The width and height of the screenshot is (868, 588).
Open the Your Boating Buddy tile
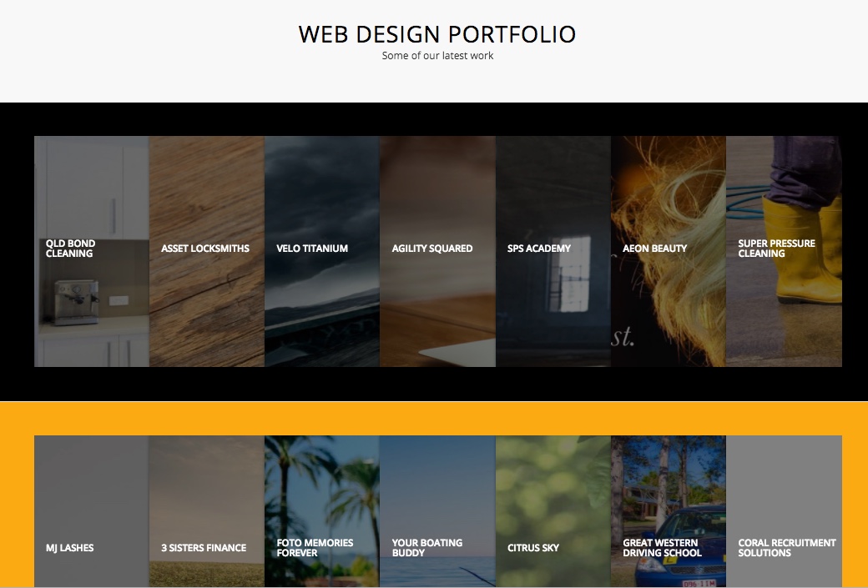438,511
